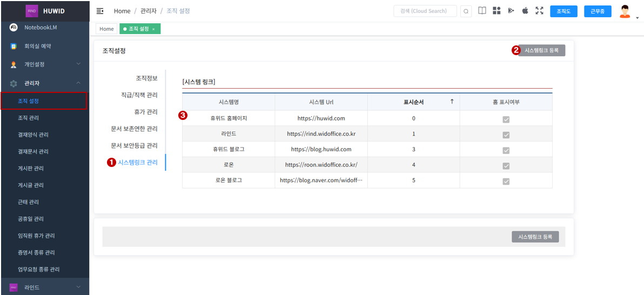
Task: Select 시스템링크 관리 in settings menu
Action: tap(138, 162)
